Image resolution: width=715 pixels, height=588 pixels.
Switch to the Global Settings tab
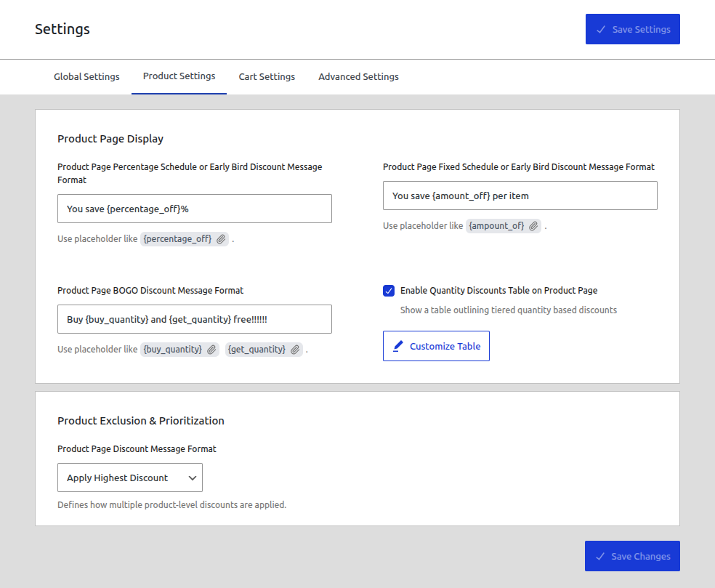click(x=86, y=76)
